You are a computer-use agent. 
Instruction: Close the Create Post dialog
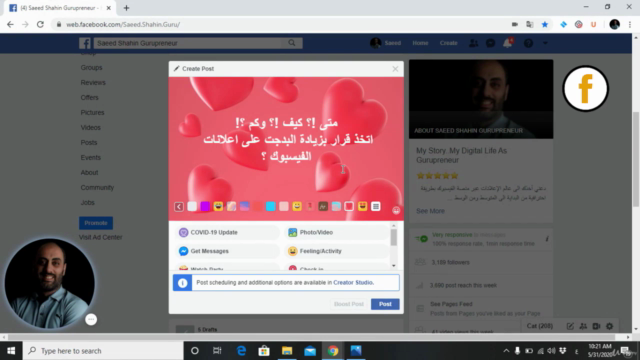[x=395, y=69]
